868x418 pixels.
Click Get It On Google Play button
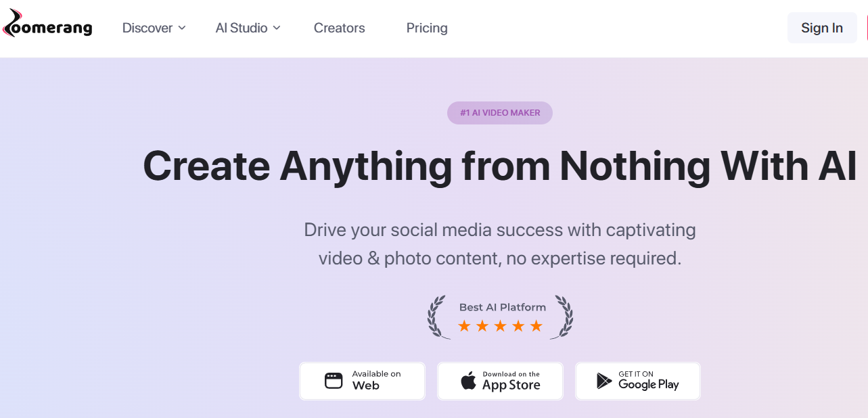(x=638, y=381)
